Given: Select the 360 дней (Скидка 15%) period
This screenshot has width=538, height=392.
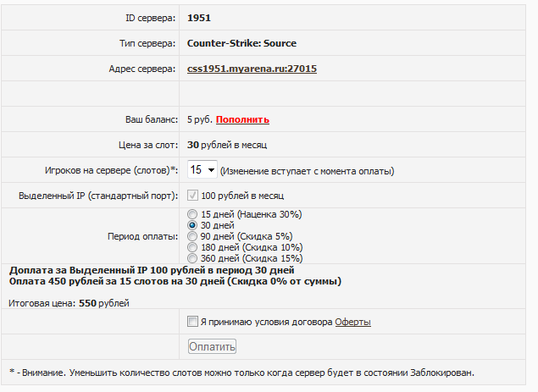Looking at the screenshot, I should pos(192,258).
